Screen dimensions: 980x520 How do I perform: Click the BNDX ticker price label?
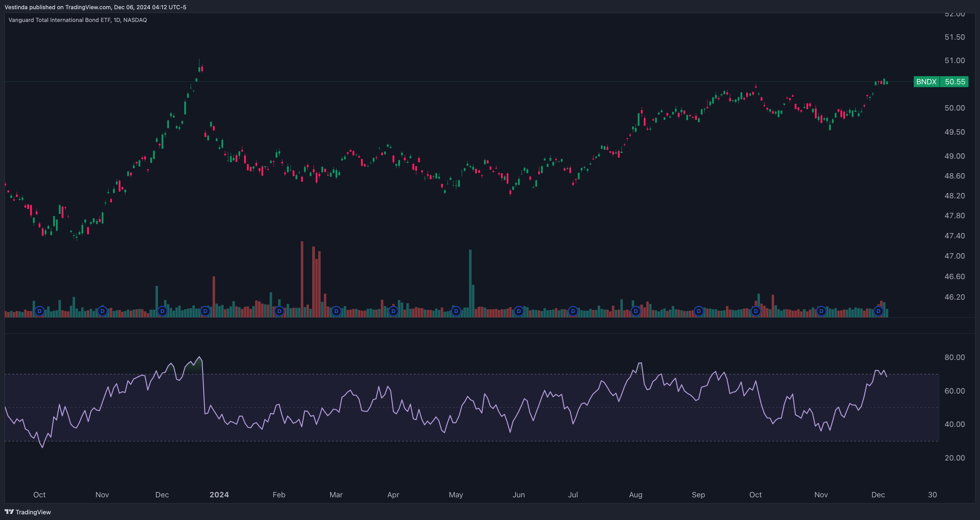coord(927,82)
